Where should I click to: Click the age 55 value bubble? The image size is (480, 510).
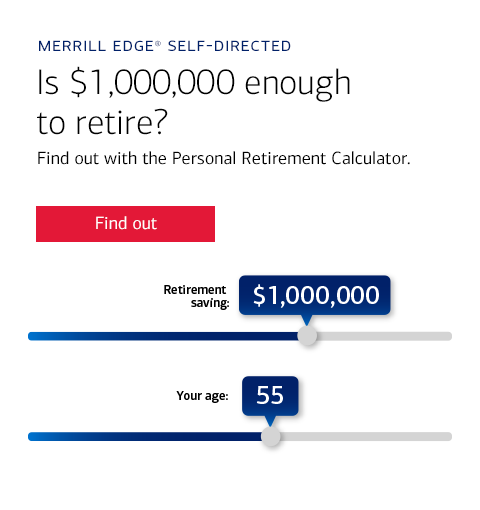(270, 396)
